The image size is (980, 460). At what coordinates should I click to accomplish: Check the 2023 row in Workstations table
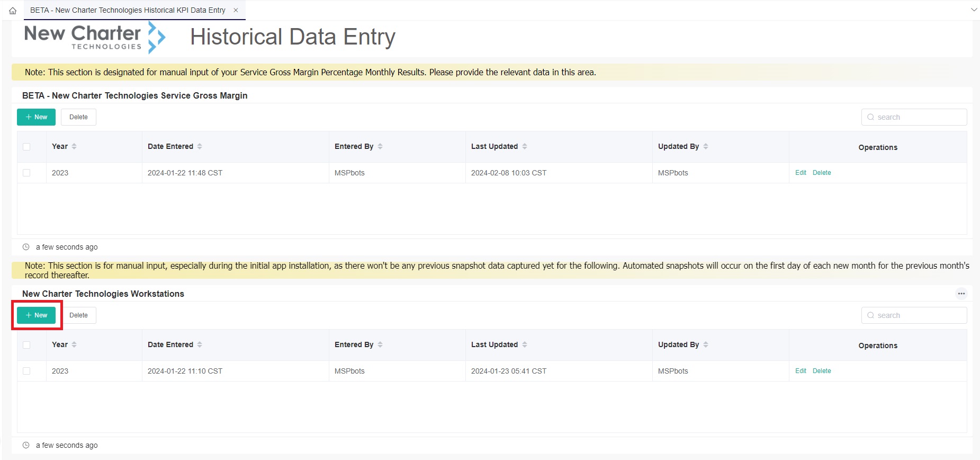click(26, 371)
